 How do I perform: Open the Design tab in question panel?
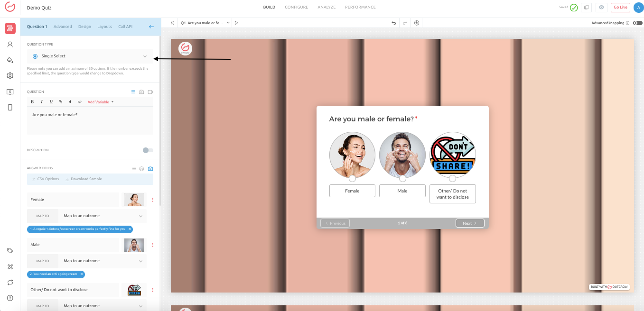pos(84,27)
